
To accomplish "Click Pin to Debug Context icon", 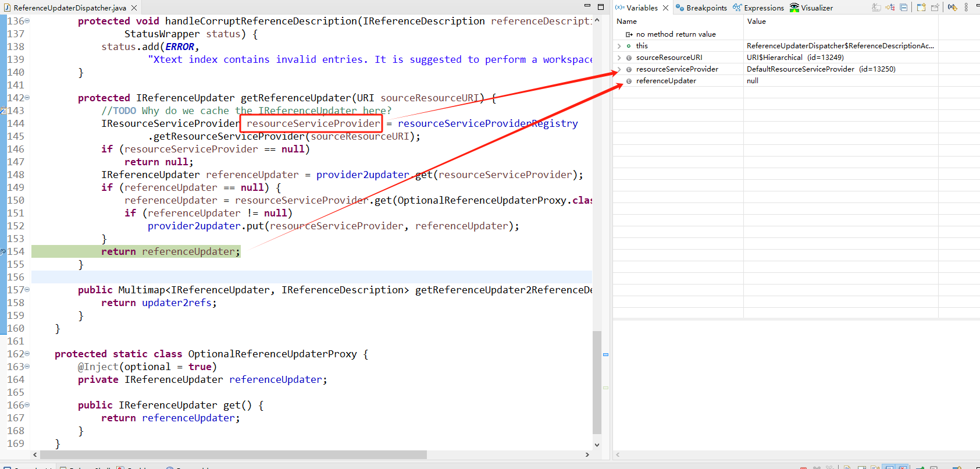I will [935, 8].
